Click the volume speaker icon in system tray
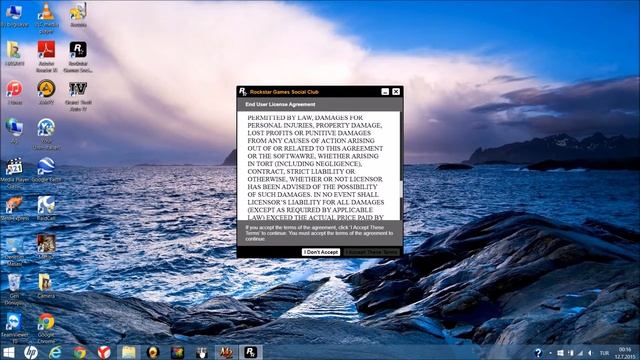This screenshot has height=360, width=640. (x=590, y=353)
